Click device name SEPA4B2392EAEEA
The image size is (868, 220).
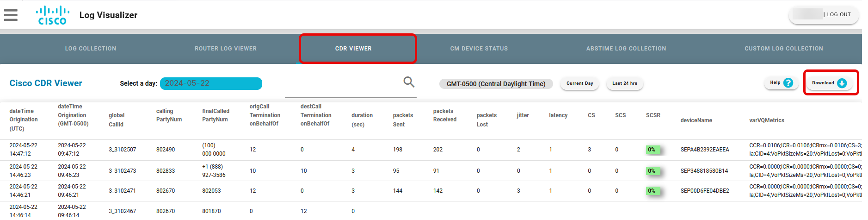pos(705,150)
